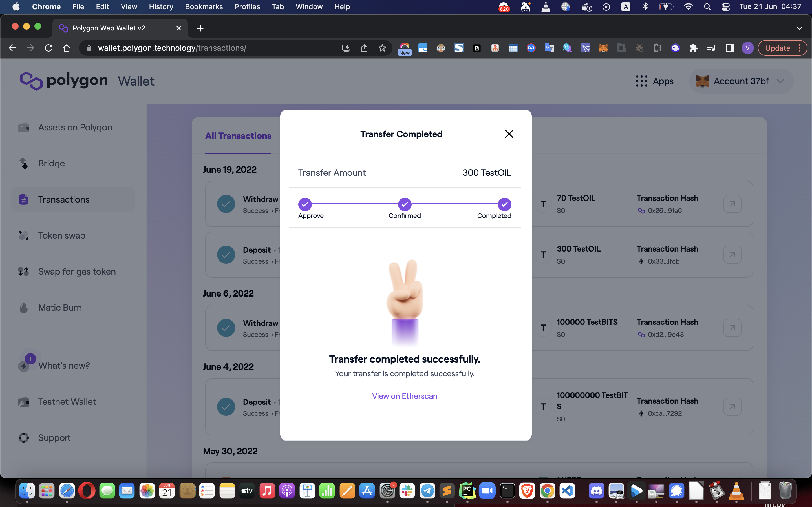
Task: Open the Support page
Action: (54, 438)
